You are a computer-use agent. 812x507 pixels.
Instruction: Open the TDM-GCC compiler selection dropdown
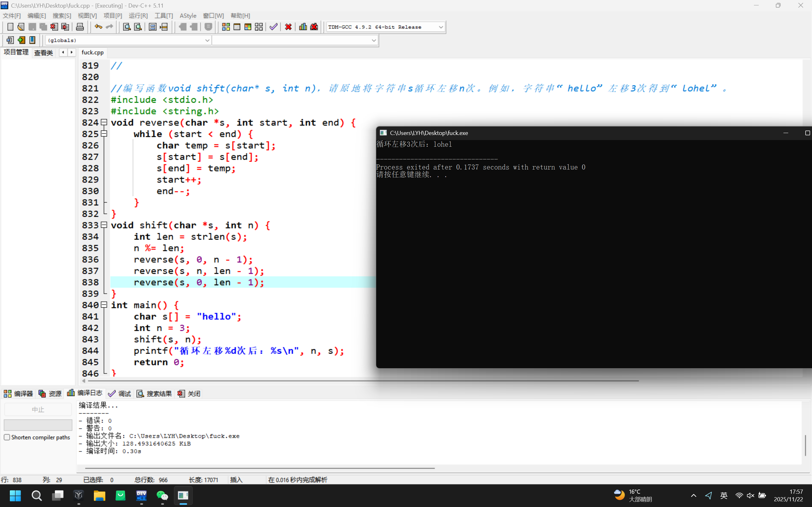[x=441, y=27]
